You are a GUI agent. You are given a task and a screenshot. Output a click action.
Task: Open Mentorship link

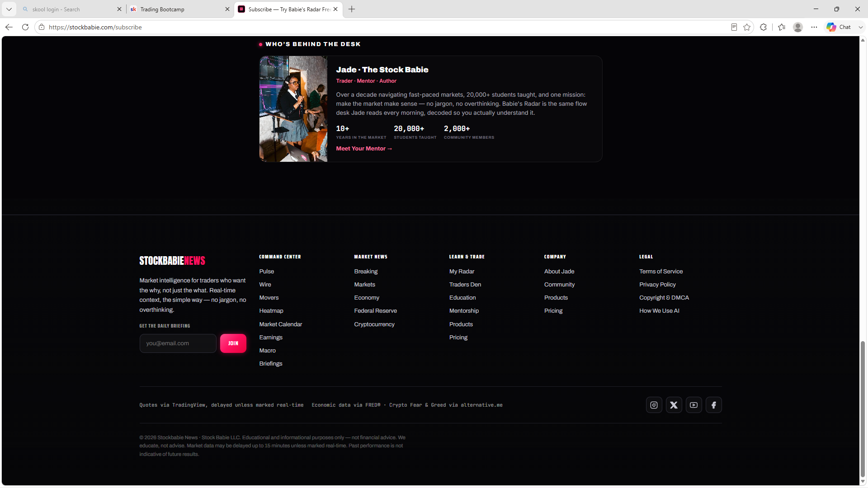464,311
